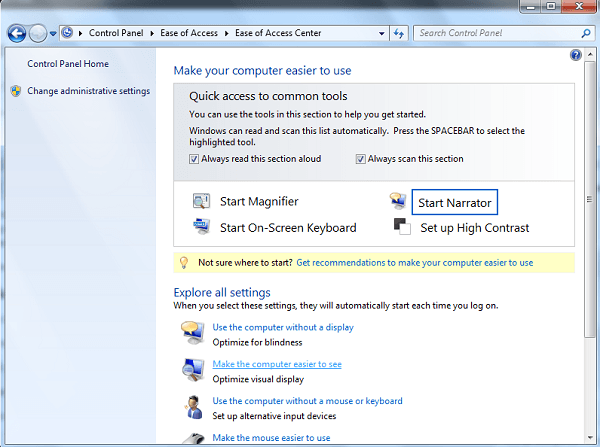Image resolution: width=600 pixels, height=447 pixels.
Task: Click the High Contrast icon
Action: pos(402,226)
